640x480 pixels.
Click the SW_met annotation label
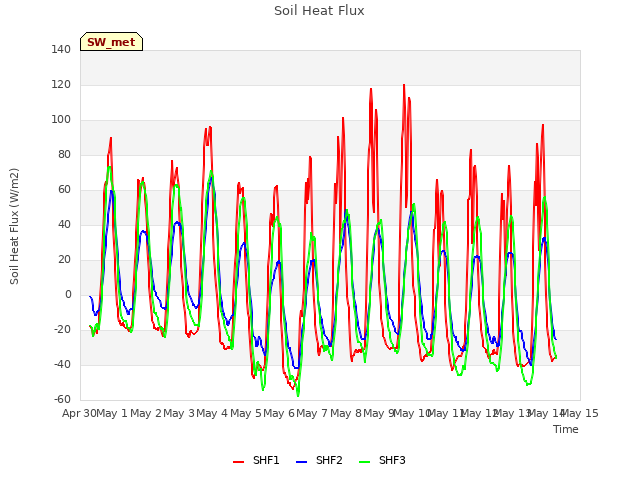(111, 42)
